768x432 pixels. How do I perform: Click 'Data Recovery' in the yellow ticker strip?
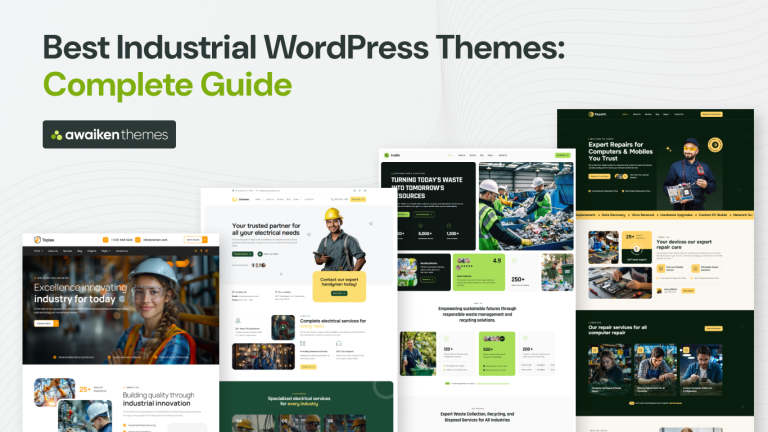tap(613, 215)
